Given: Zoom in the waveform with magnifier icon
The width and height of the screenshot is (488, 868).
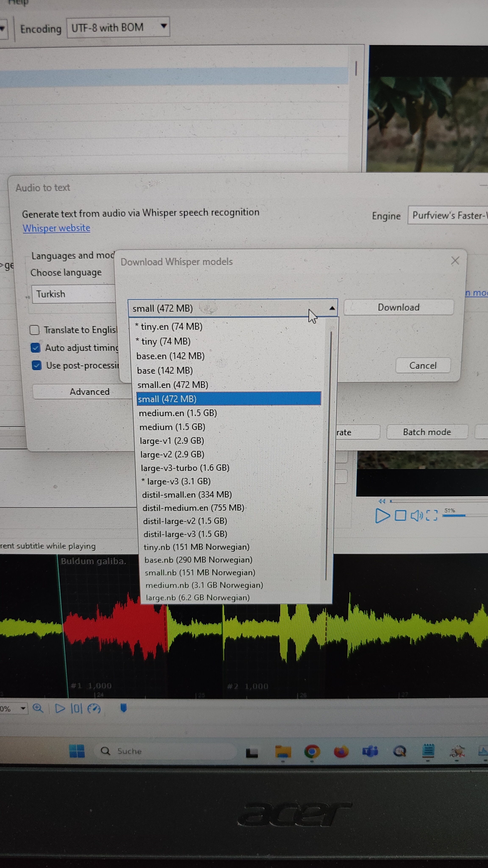Looking at the screenshot, I should (38, 708).
